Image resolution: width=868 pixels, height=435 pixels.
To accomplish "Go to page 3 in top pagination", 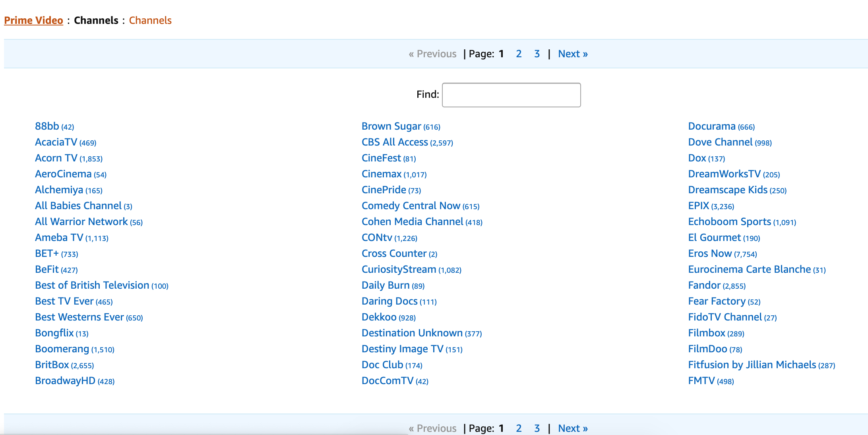I will click(x=537, y=54).
